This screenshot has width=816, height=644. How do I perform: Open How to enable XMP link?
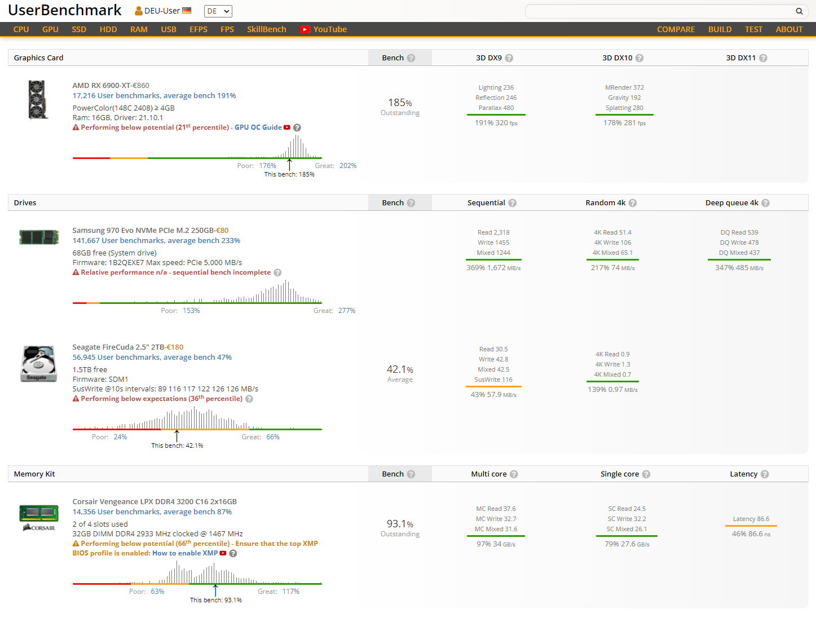185,553
